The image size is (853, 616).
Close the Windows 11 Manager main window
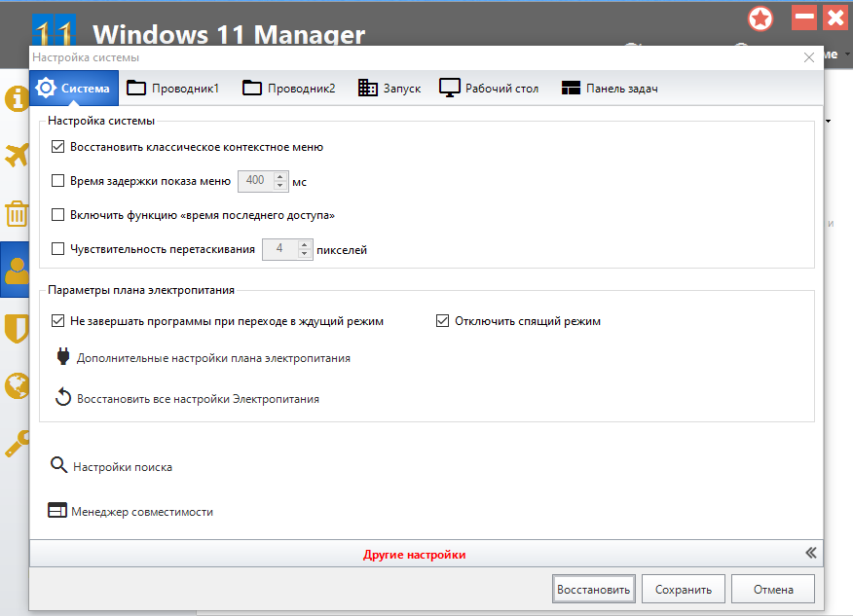click(x=835, y=18)
